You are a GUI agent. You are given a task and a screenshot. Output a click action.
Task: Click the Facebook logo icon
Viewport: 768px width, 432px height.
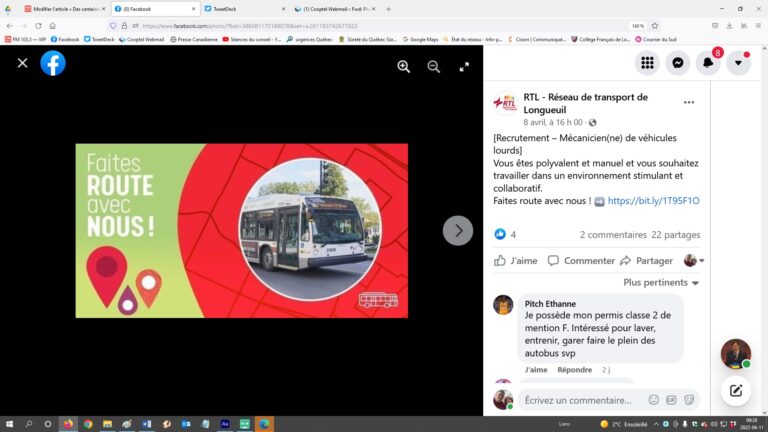coord(53,63)
